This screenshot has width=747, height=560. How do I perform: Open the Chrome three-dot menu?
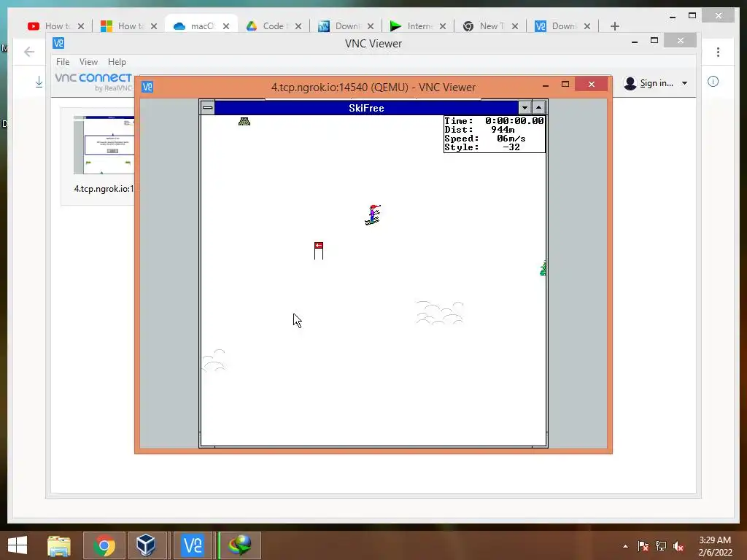[718, 52]
